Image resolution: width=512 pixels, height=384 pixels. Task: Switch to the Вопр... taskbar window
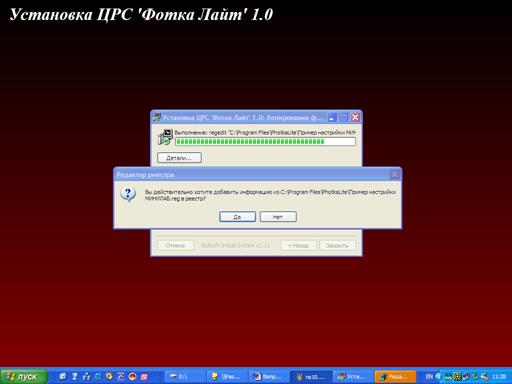[268, 377]
